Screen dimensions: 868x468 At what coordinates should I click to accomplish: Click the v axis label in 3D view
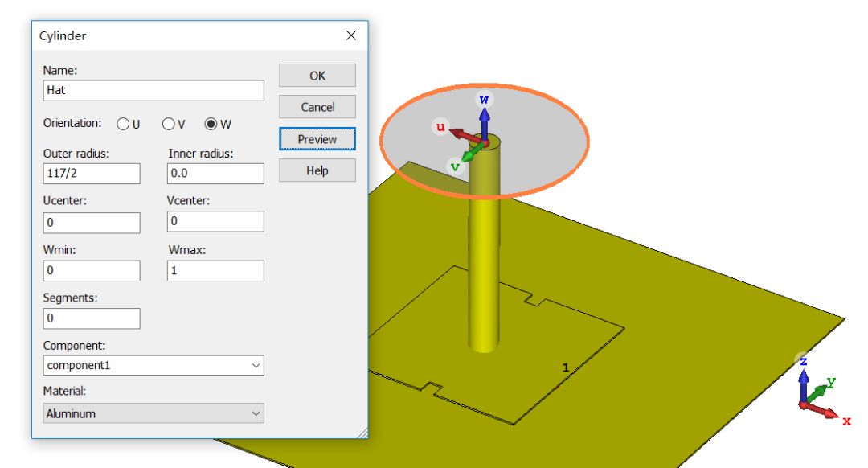click(x=455, y=166)
